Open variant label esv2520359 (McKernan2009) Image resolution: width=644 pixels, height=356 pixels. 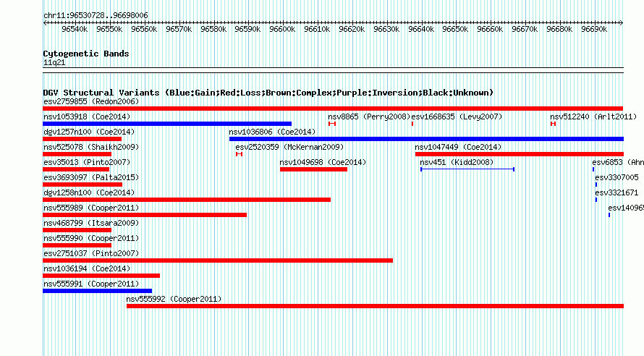(x=289, y=147)
